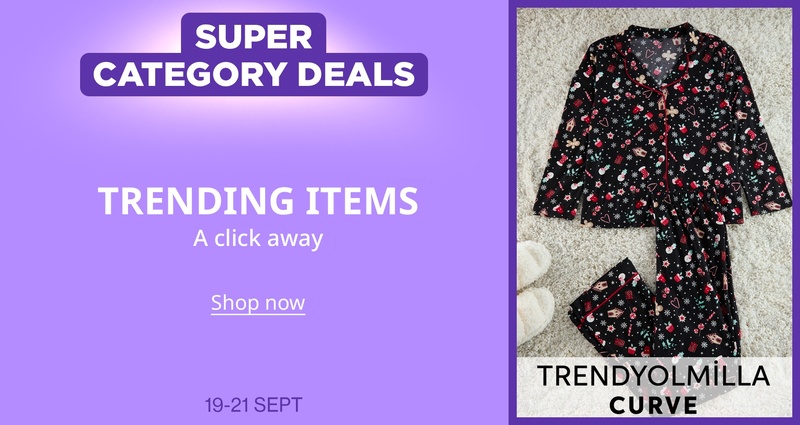The height and width of the screenshot is (425, 800).
Task: Click the dark purple photo frame border
Action: point(513,212)
